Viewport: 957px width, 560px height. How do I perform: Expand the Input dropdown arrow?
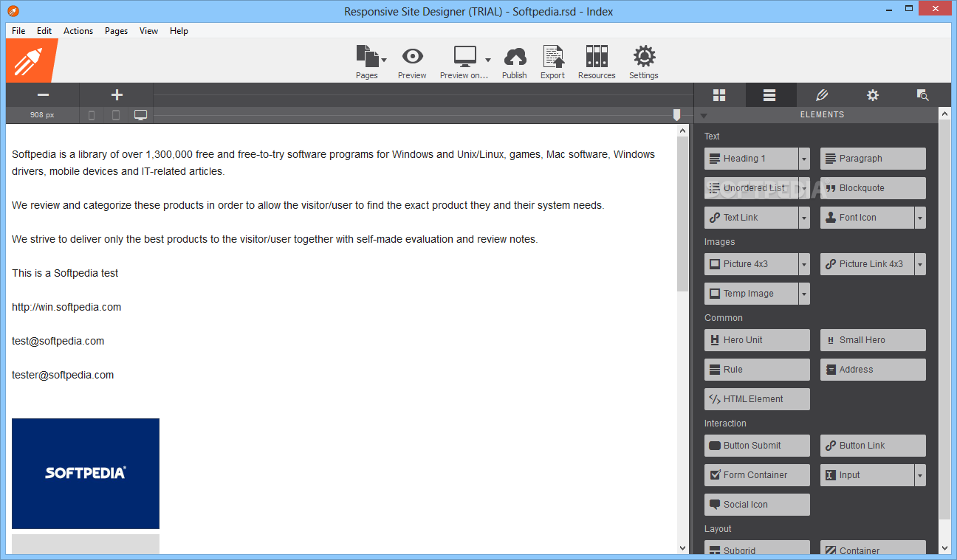pyautogui.click(x=920, y=475)
